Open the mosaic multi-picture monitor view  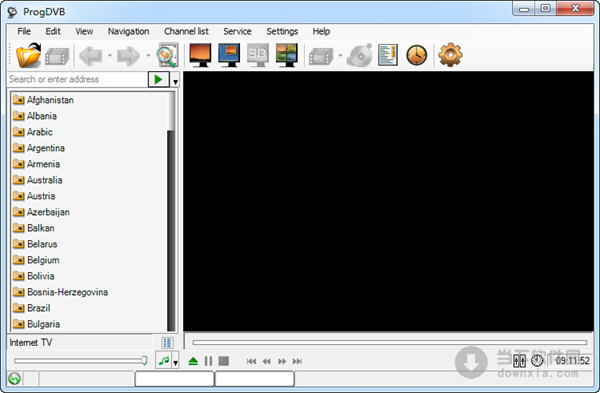286,55
